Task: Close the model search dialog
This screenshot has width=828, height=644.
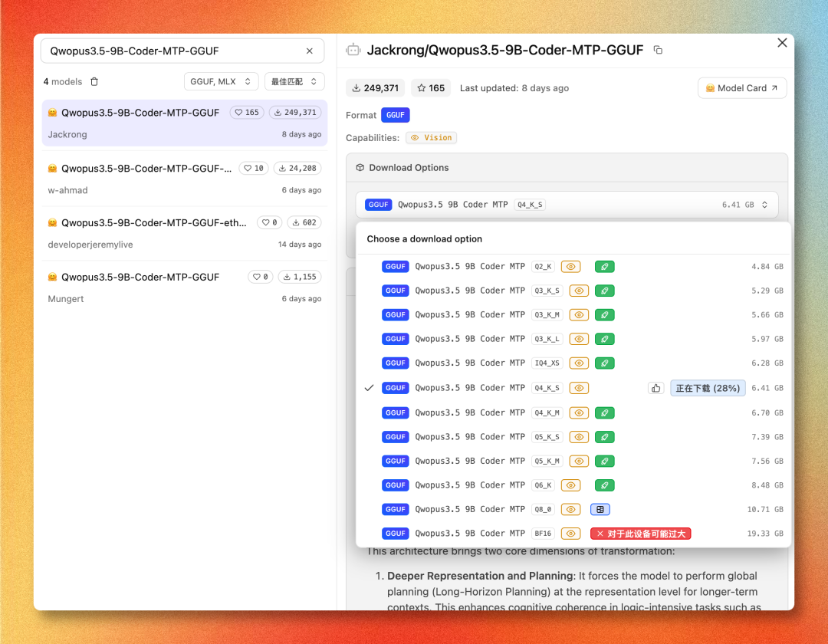Action: (782, 43)
